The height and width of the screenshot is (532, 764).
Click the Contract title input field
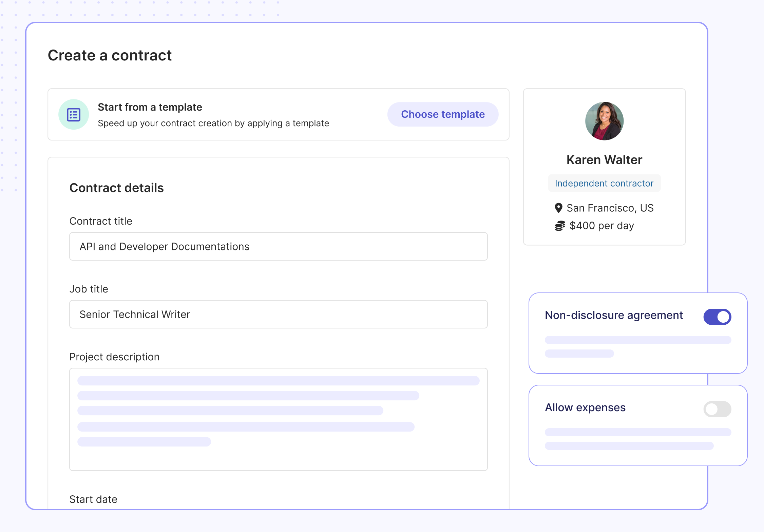[x=278, y=247]
